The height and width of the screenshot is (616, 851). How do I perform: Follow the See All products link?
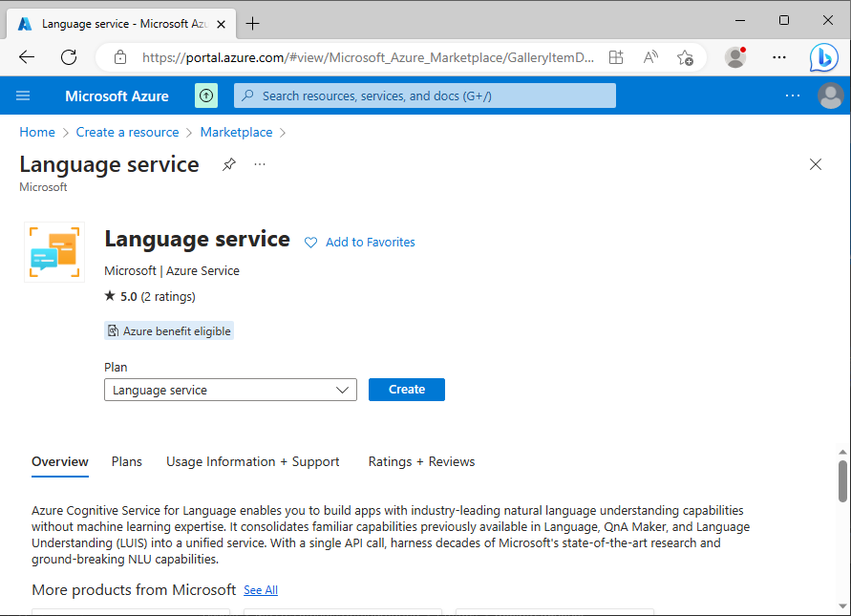click(x=260, y=590)
